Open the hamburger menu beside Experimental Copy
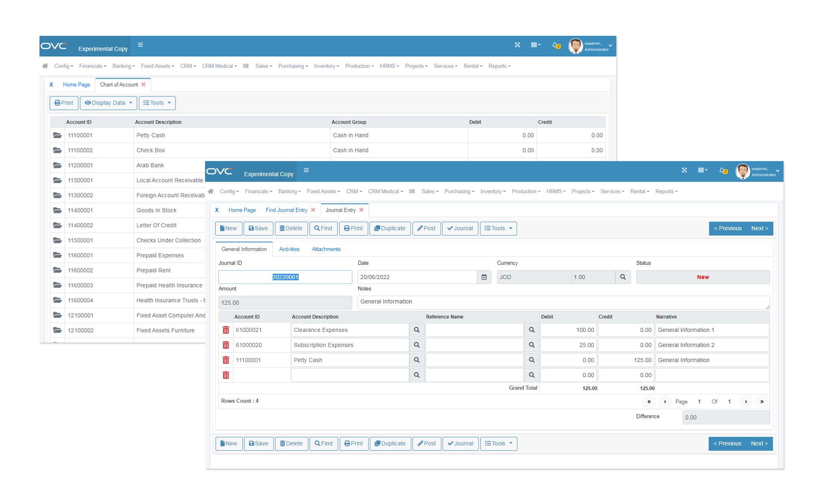This screenshot has width=823, height=504. (x=306, y=170)
